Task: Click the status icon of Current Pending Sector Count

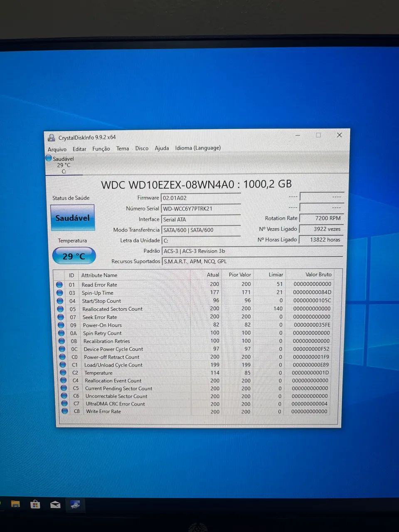Action: pos(64,388)
